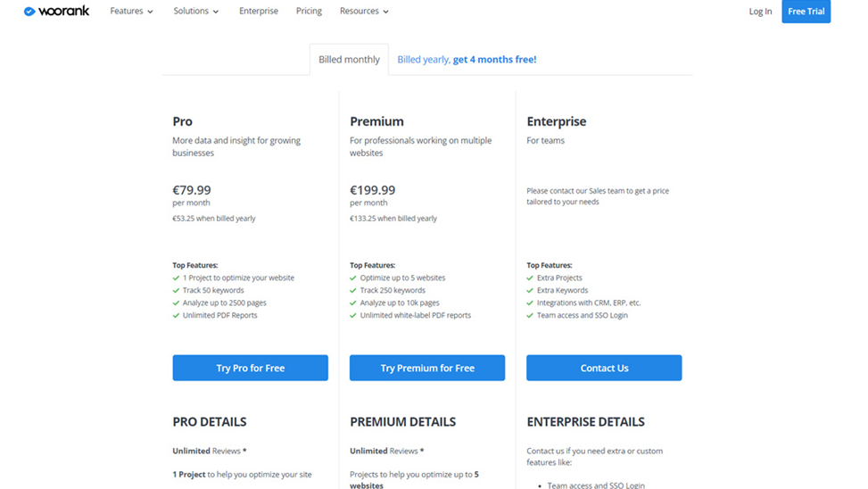Expand the Features dropdown menu
The height and width of the screenshot is (489, 868).
(x=131, y=11)
